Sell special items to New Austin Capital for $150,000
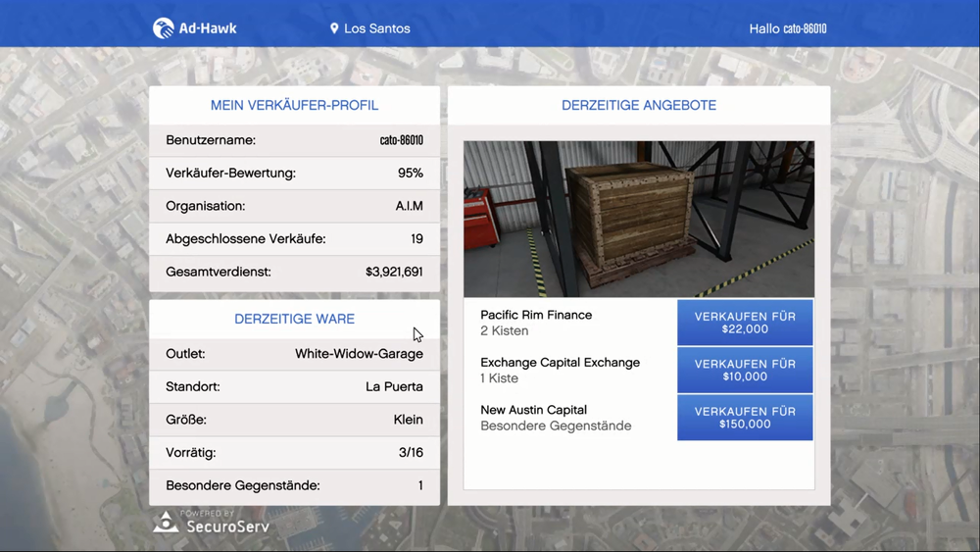Screen dimensions: 980x552 pyautogui.click(x=745, y=418)
